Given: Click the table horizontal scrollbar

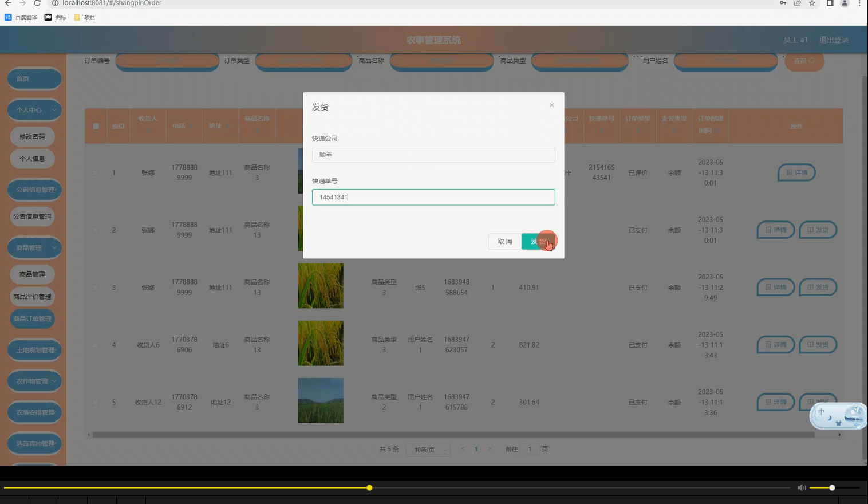Looking at the screenshot, I should [453, 435].
